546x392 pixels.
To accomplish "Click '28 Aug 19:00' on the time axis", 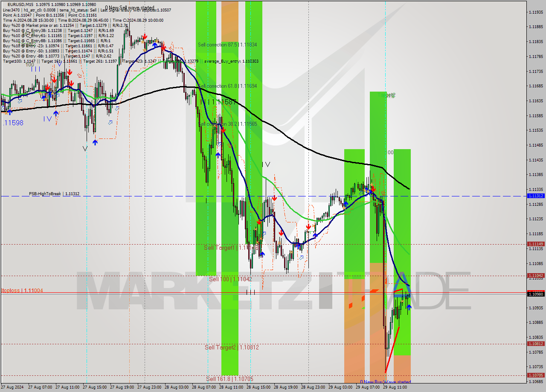I will coord(286,387).
